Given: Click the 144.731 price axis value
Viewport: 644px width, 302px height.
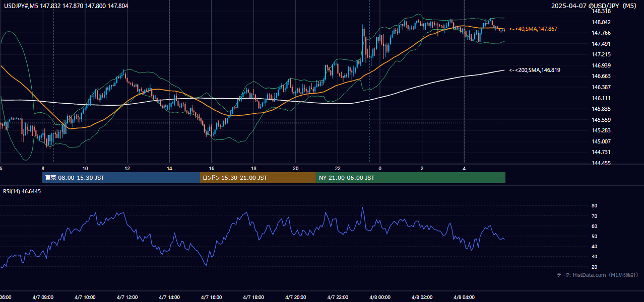Looking at the screenshot, I should tap(601, 152).
